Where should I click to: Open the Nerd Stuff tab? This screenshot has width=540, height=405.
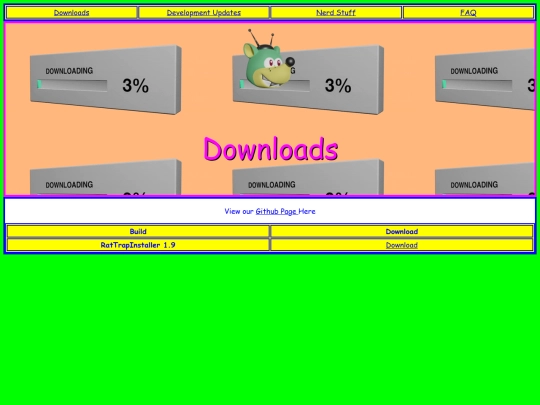point(336,13)
